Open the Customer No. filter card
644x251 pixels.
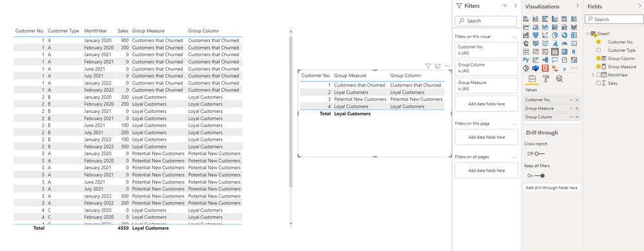pyautogui.click(x=486, y=50)
